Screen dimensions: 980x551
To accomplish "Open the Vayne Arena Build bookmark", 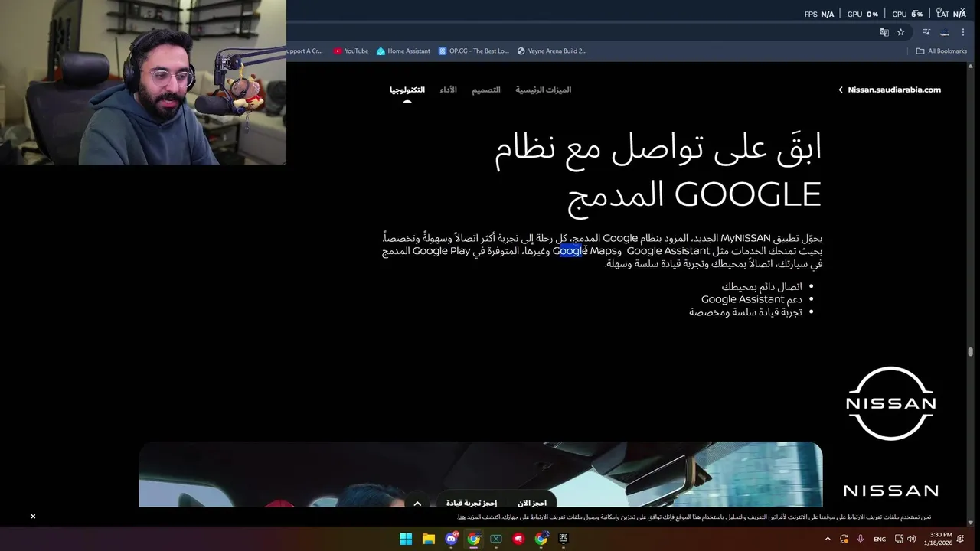I will coord(552,51).
